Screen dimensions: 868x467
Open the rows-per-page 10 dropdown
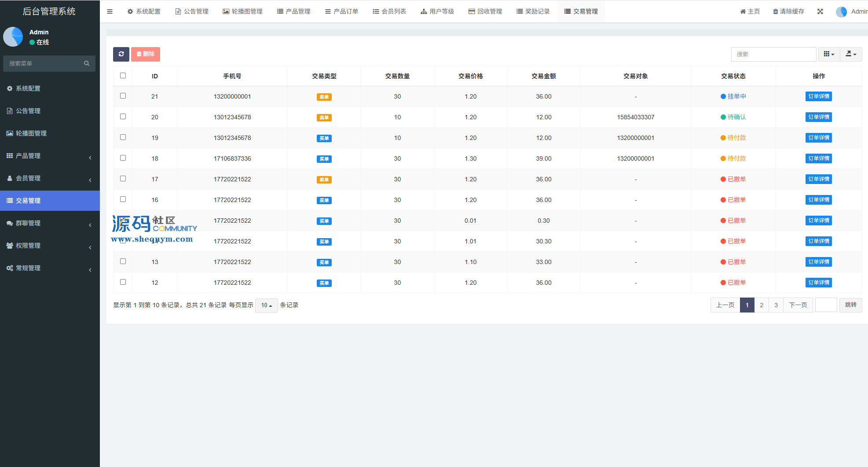coord(266,305)
